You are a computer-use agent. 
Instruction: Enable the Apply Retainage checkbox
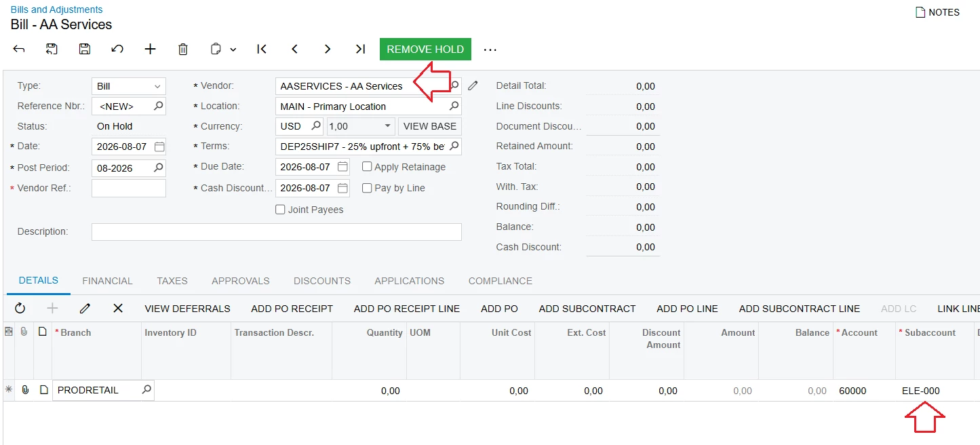367,167
